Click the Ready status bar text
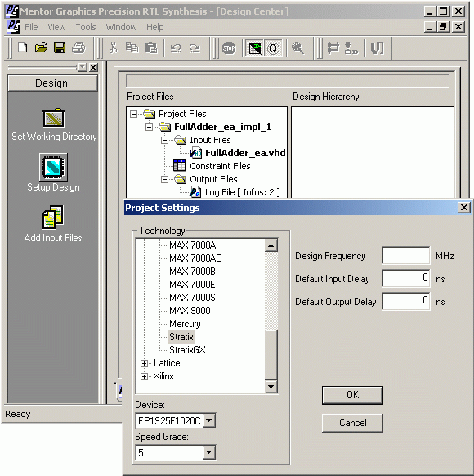 click(18, 414)
